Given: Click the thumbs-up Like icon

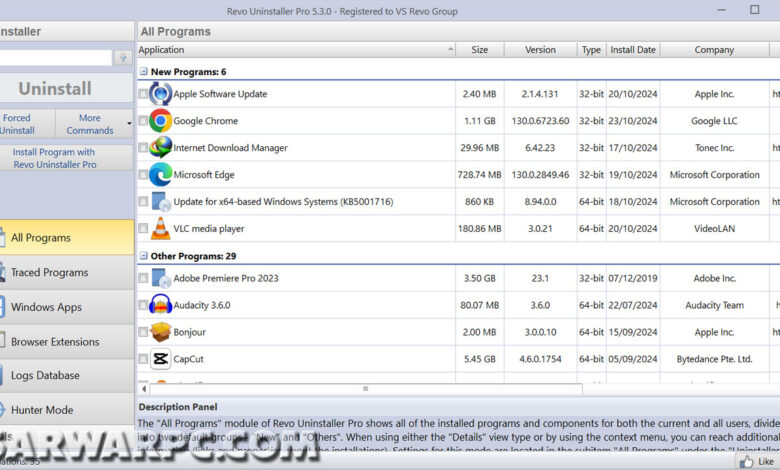Looking at the screenshot, I should [x=746, y=462].
